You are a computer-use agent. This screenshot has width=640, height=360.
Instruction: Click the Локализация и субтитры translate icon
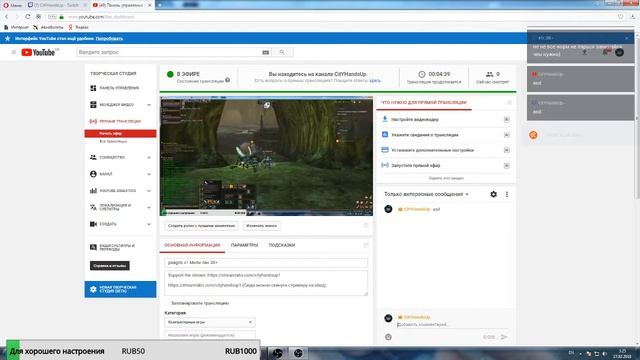93,207
